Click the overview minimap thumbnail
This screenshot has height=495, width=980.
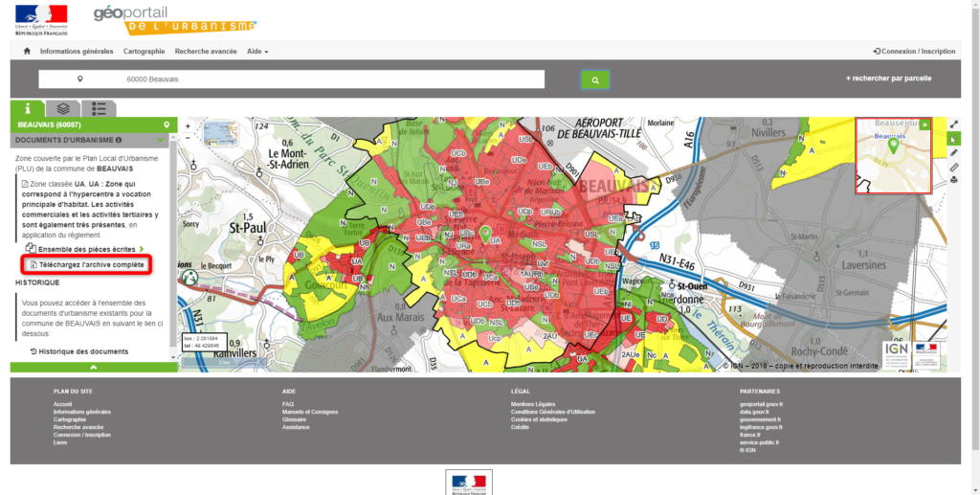(893, 156)
